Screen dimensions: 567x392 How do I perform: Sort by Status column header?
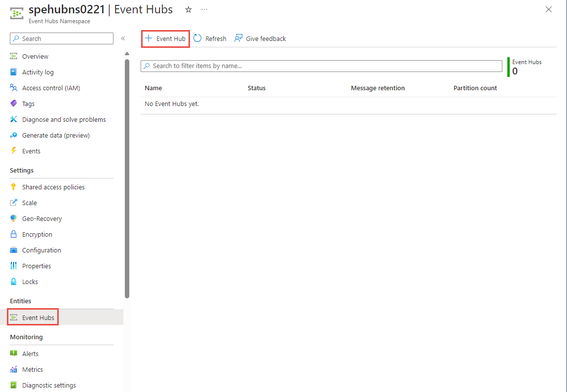point(257,88)
